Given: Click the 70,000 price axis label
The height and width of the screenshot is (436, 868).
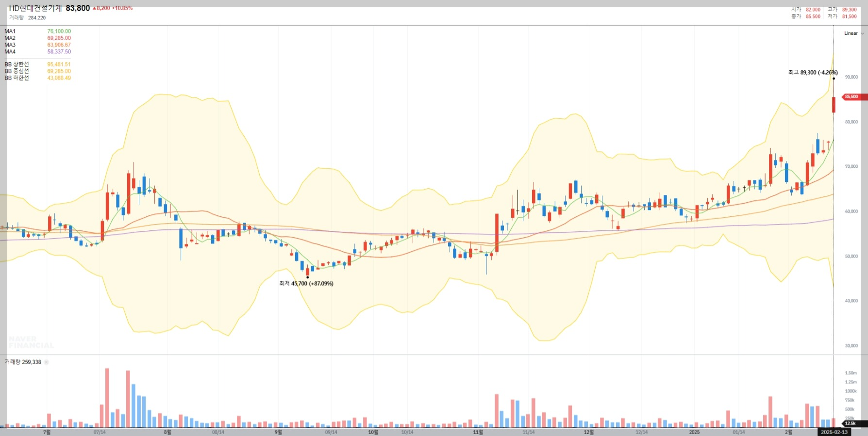Looking at the screenshot, I should 851,166.
